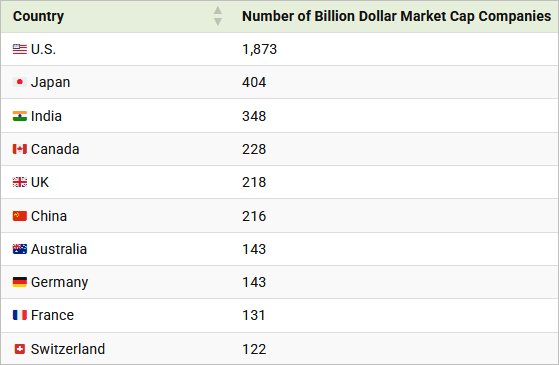
Task: Click the India flag icon
Action: click(x=20, y=116)
